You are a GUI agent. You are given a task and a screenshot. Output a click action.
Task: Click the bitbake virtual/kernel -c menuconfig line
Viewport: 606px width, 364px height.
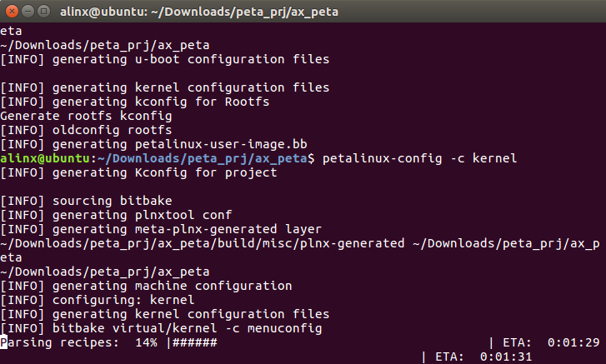(161, 328)
